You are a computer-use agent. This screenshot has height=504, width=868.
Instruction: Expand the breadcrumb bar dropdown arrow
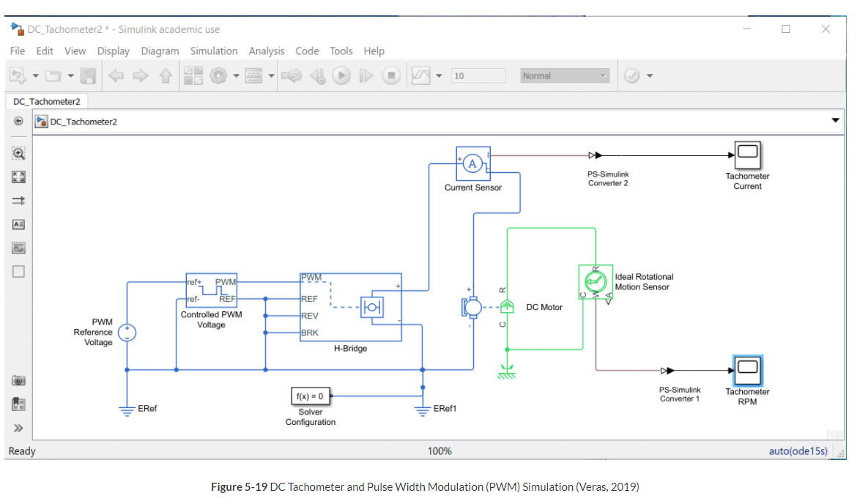[835, 120]
